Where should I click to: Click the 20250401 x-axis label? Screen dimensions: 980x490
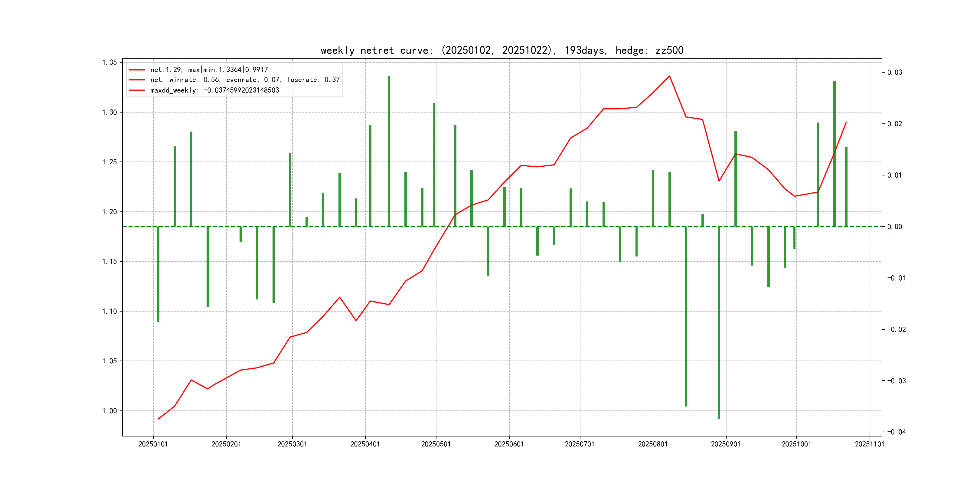[365, 444]
